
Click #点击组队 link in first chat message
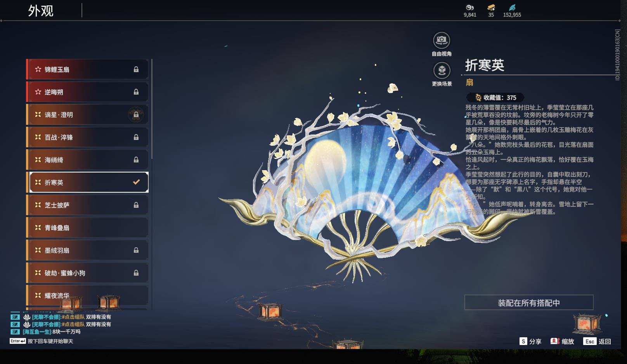coord(73,317)
